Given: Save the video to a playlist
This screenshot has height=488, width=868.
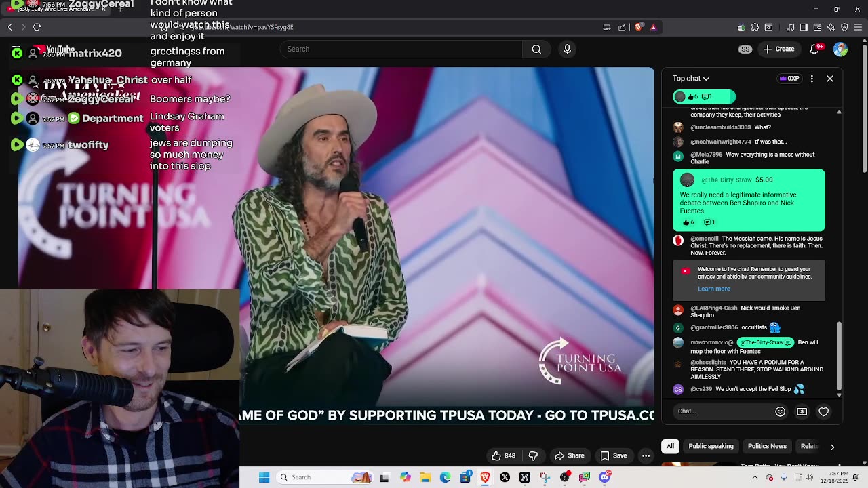Looking at the screenshot, I should [614, 455].
